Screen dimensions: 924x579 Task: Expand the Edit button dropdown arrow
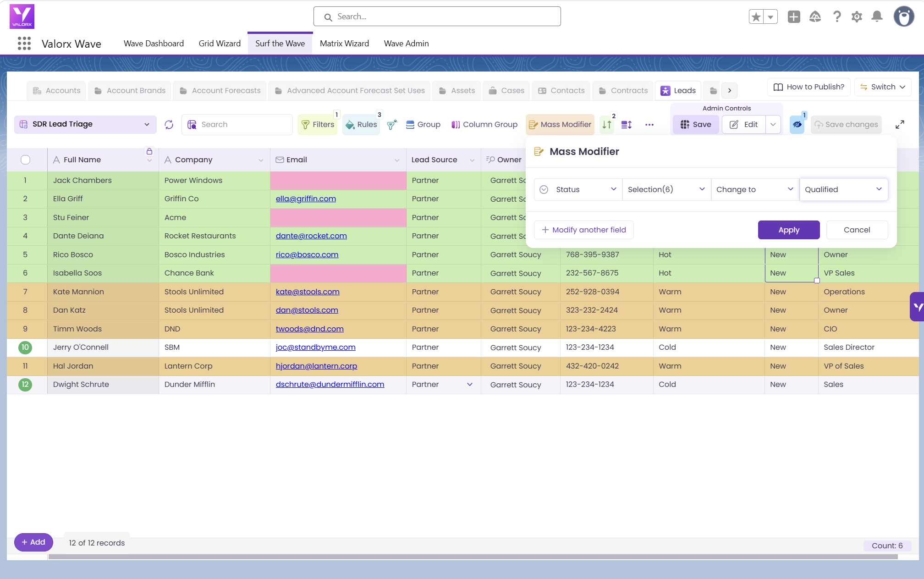773,125
